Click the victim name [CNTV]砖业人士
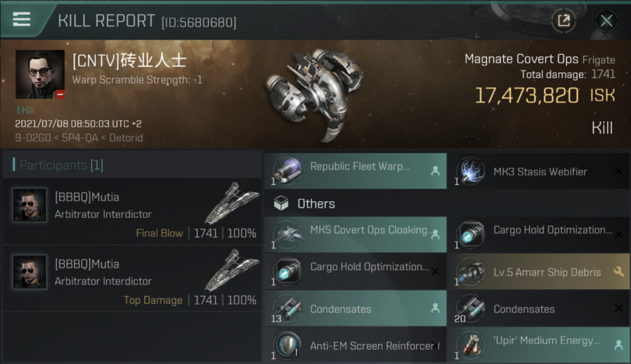Image resolution: width=631 pixels, height=364 pixels. coord(129,61)
